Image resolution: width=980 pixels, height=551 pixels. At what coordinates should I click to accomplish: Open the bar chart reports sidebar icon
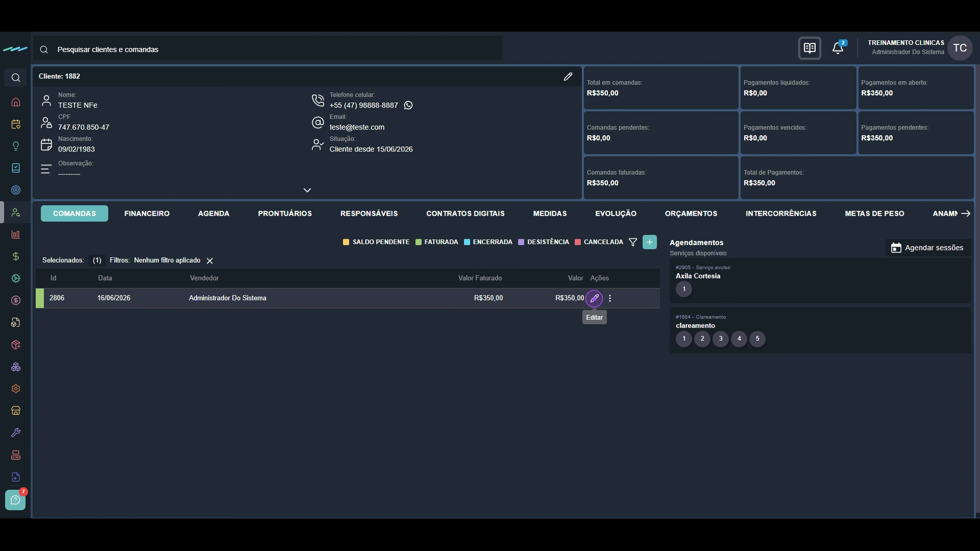coord(16,234)
